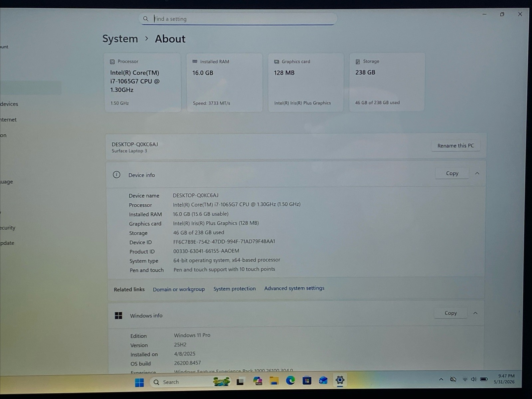Open the Processor info card
The width and height of the screenshot is (532, 399).
143,82
